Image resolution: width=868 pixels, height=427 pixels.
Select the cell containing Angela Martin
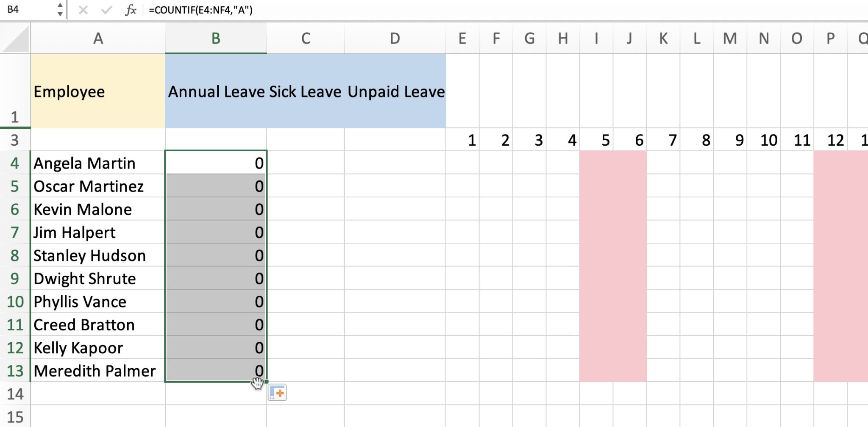(x=97, y=163)
